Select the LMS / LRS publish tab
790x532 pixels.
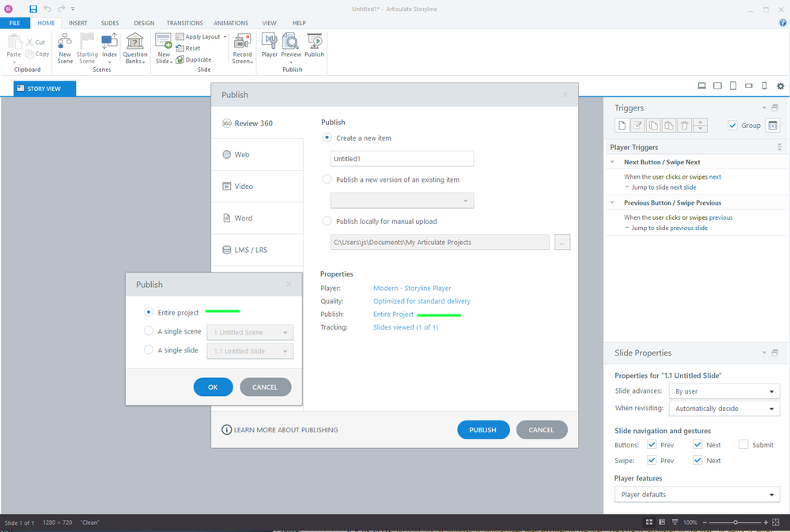click(x=251, y=250)
